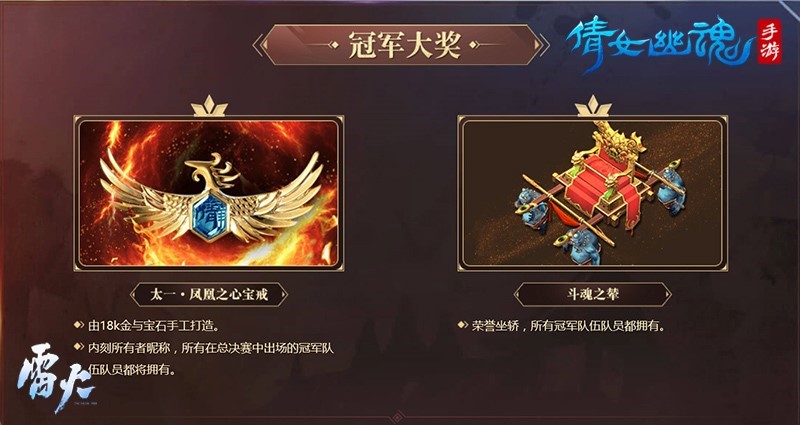
Task: Click the 太一·凤凰之心宝戒 label
Action: [209, 294]
